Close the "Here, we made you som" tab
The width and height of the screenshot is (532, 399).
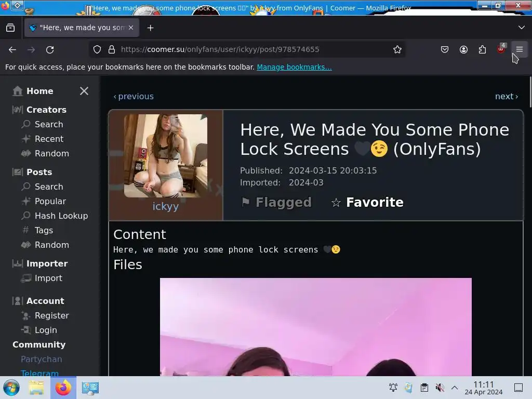click(x=131, y=28)
